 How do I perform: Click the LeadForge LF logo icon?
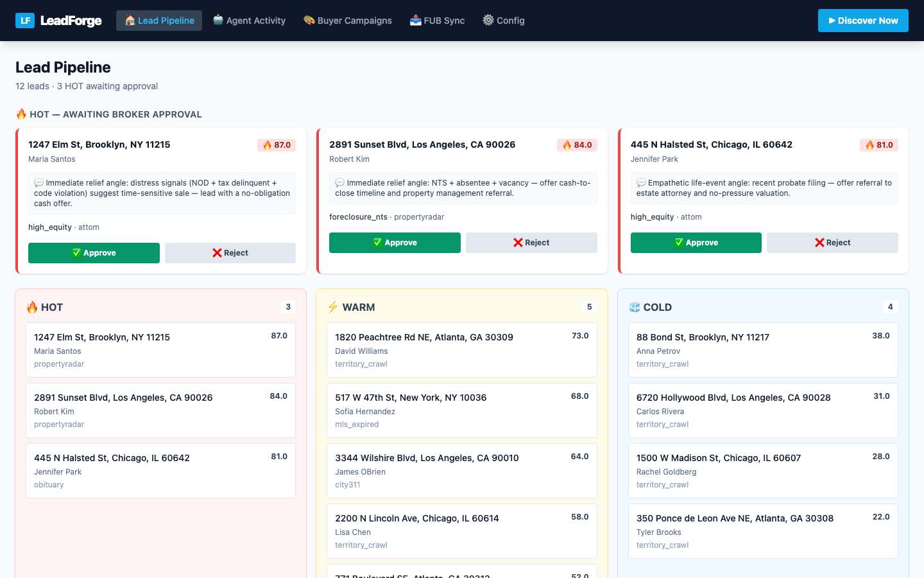click(25, 21)
